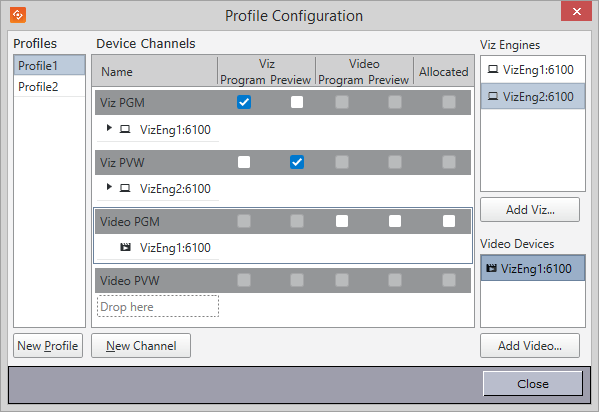Expand VizEng2:6100 under Viz PVW
Viewport: 599px width, 412px height.
pyautogui.click(x=109, y=187)
